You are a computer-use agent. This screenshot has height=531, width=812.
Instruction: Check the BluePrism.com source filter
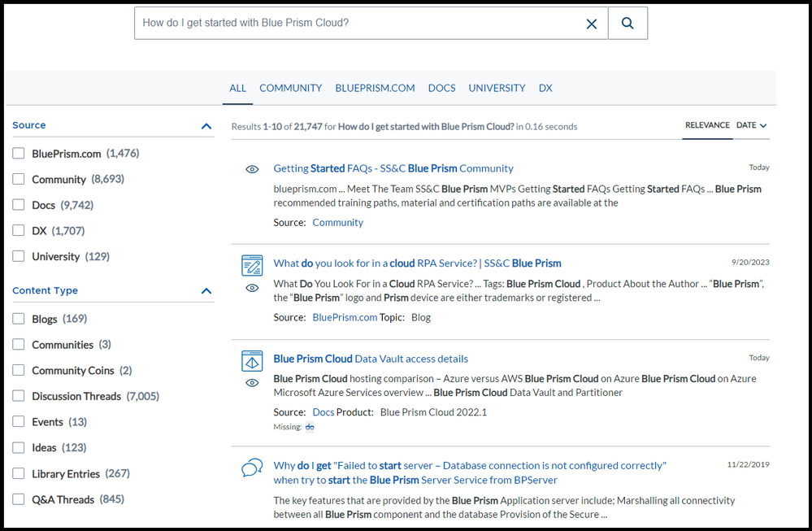[x=19, y=154]
